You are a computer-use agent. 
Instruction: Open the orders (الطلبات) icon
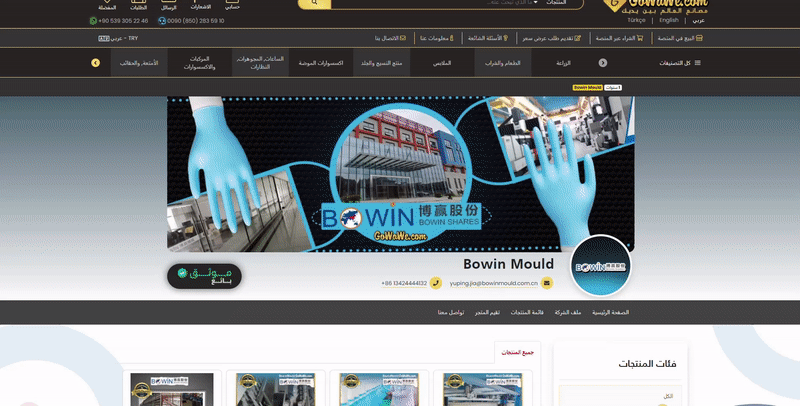138,5
